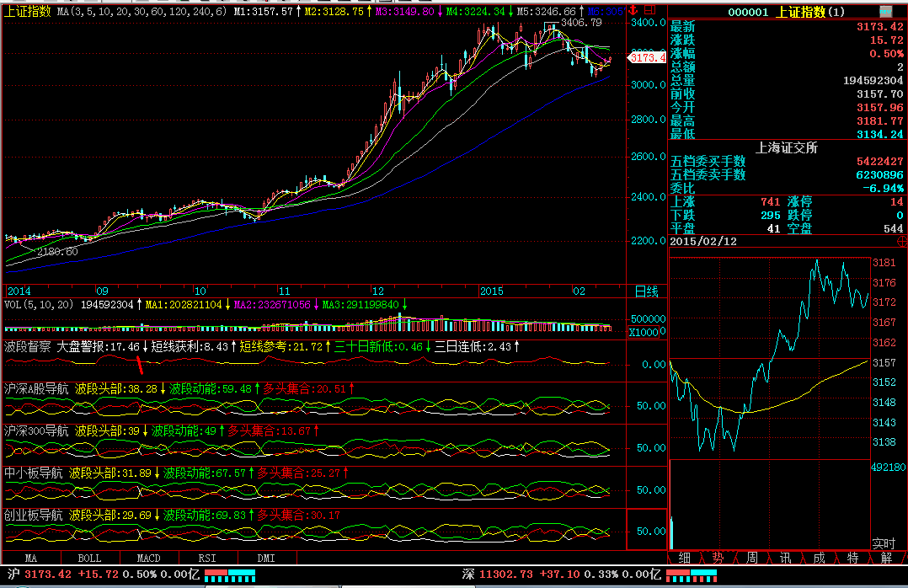The height and width of the screenshot is (588, 908).
Task: Click the 涨停 count 14
Action: [x=896, y=201]
